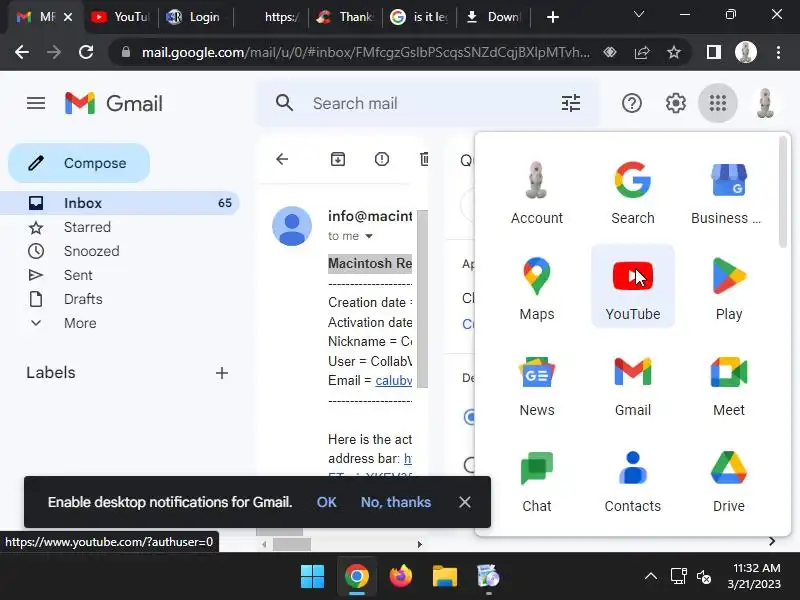Open Windows Start menu
This screenshot has height=600, width=800.
pos(312,577)
